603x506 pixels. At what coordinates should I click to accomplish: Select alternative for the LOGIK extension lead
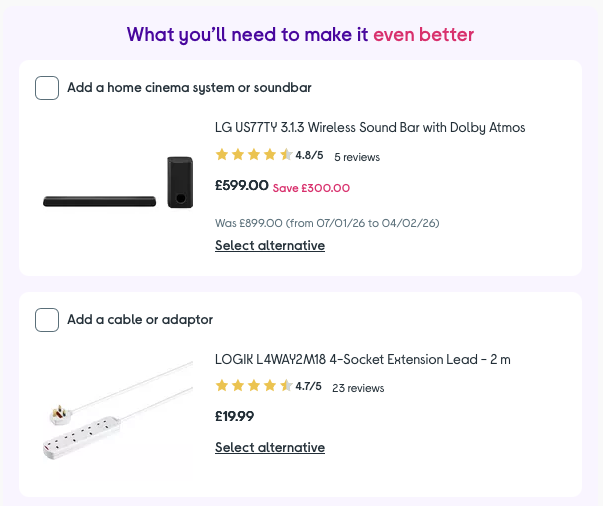pos(270,448)
